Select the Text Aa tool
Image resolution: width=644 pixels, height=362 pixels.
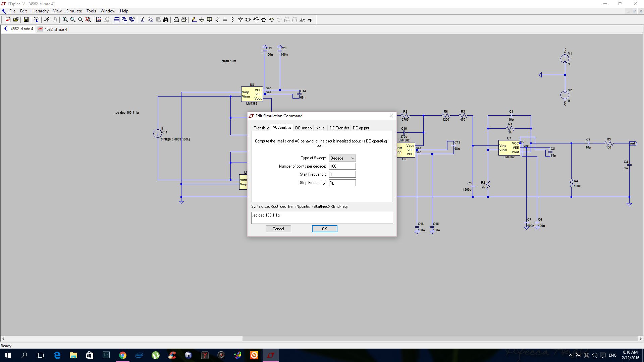coord(302,20)
